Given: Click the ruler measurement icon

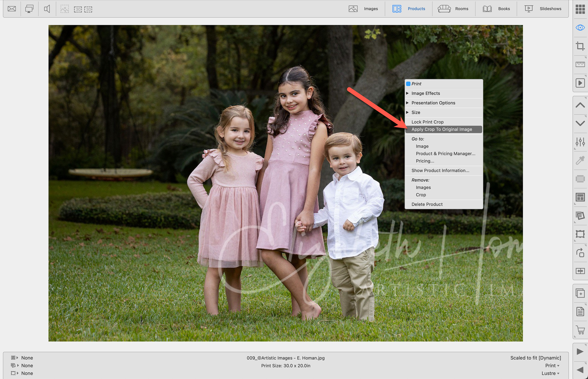Looking at the screenshot, I should coord(580,64).
